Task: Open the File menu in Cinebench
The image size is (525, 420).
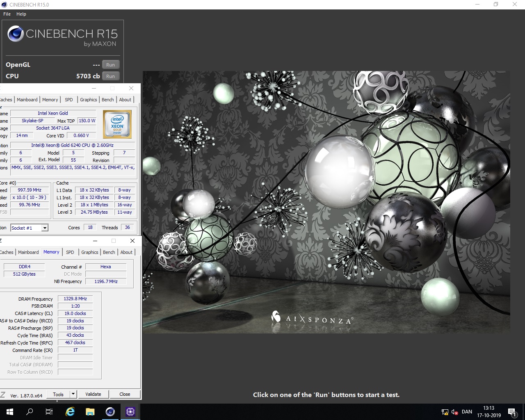Action: 7,14
